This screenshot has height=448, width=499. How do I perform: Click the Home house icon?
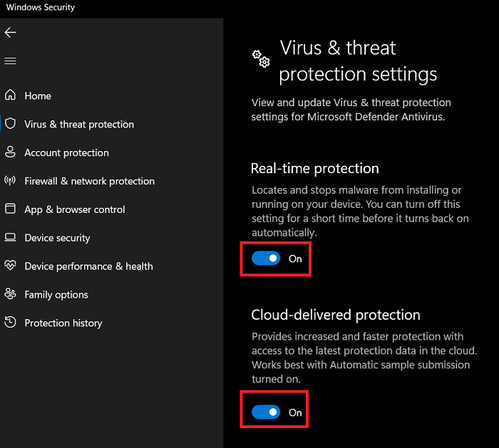pos(10,95)
